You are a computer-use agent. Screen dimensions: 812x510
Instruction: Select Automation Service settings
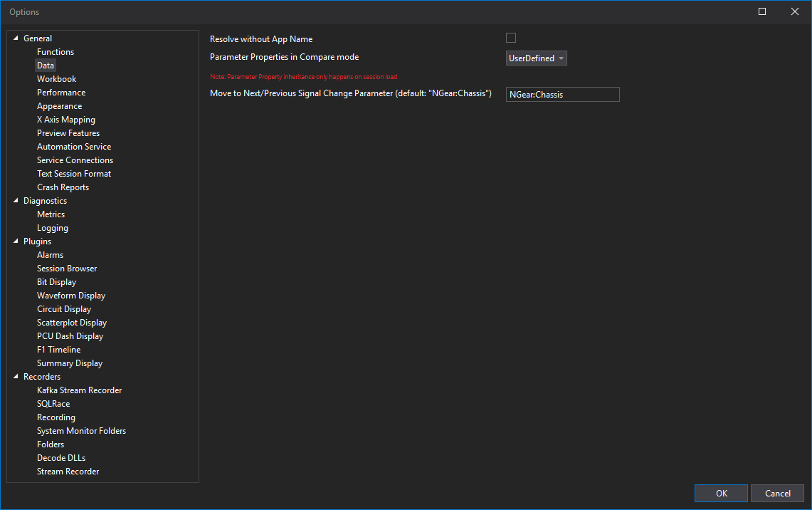click(x=74, y=147)
